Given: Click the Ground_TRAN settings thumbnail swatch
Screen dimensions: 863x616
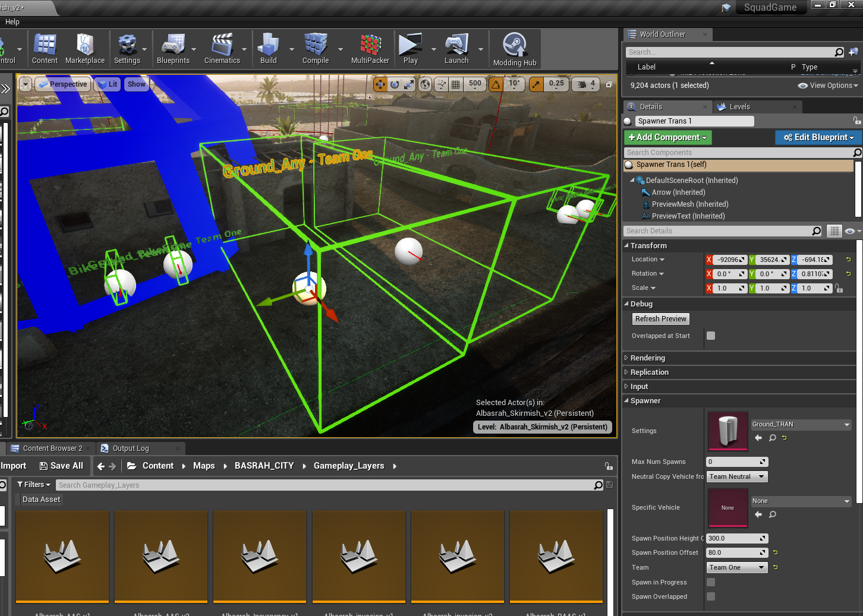Looking at the screenshot, I should pyautogui.click(x=727, y=431).
